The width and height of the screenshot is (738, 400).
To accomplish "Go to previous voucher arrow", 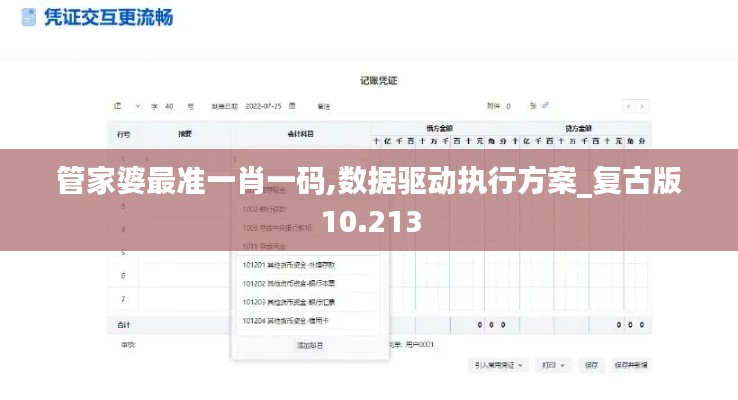I will point(629,106).
